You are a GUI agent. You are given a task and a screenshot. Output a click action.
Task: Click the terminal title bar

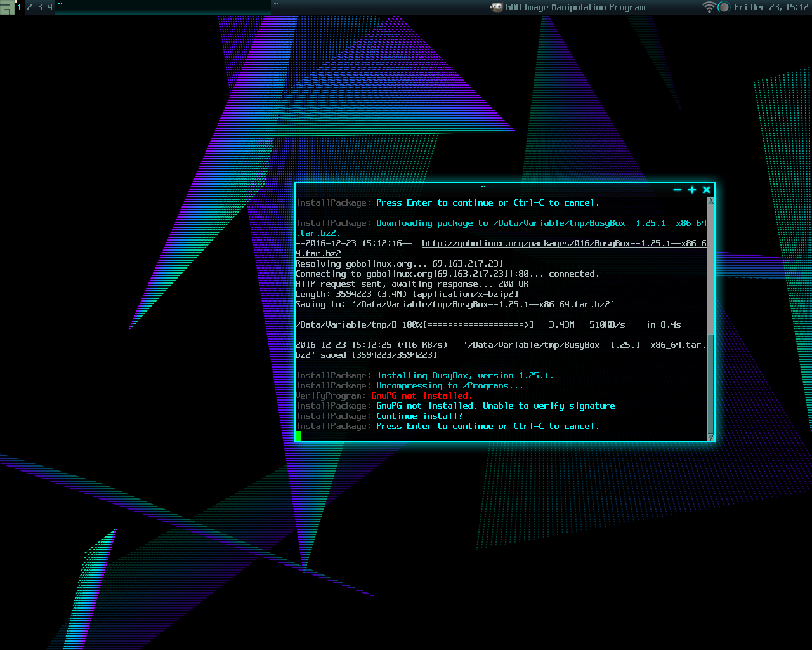click(482, 189)
